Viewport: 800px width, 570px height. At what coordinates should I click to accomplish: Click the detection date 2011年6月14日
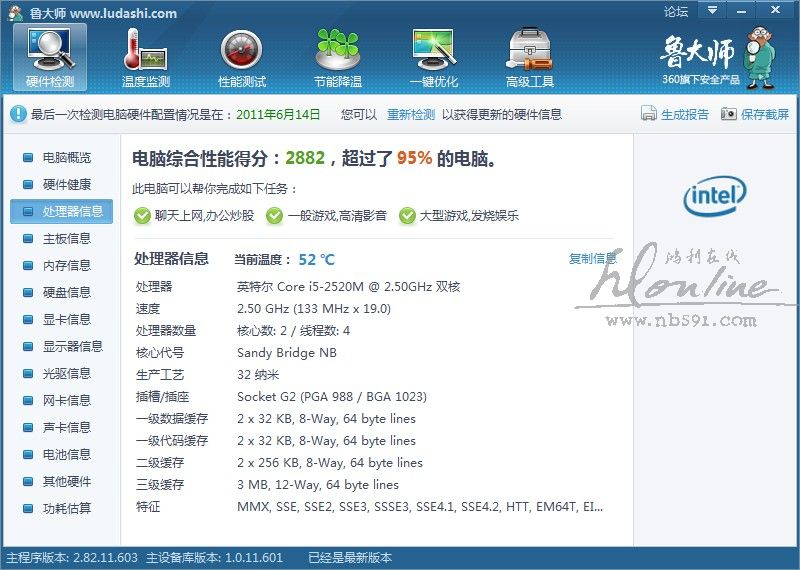[x=278, y=114]
